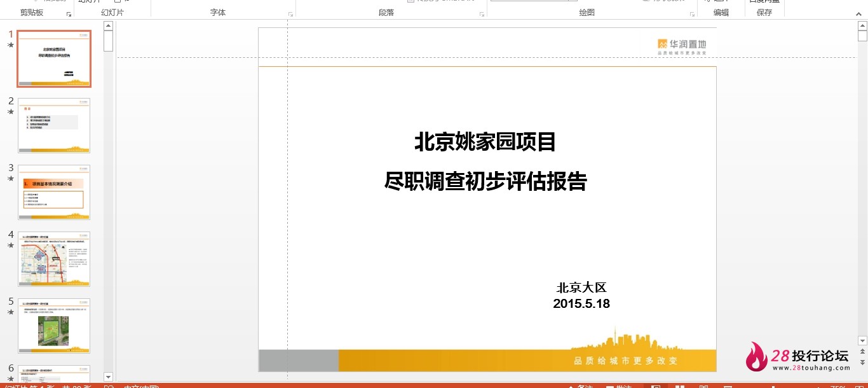This screenshot has width=868, height=388.
Task: Click the slide editor scroll-up arrow
Action: click(862, 26)
